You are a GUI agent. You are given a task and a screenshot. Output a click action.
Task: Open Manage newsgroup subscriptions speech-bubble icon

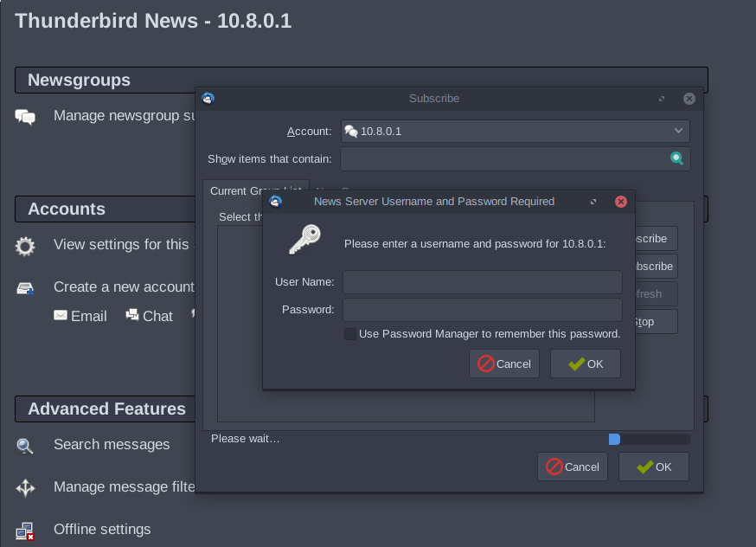tap(25, 117)
